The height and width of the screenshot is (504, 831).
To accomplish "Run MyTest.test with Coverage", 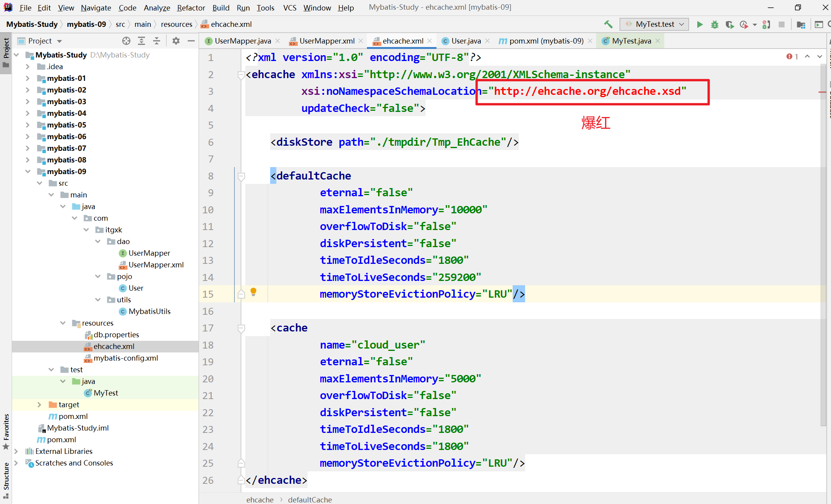I will pyautogui.click(x=730, y=24).
